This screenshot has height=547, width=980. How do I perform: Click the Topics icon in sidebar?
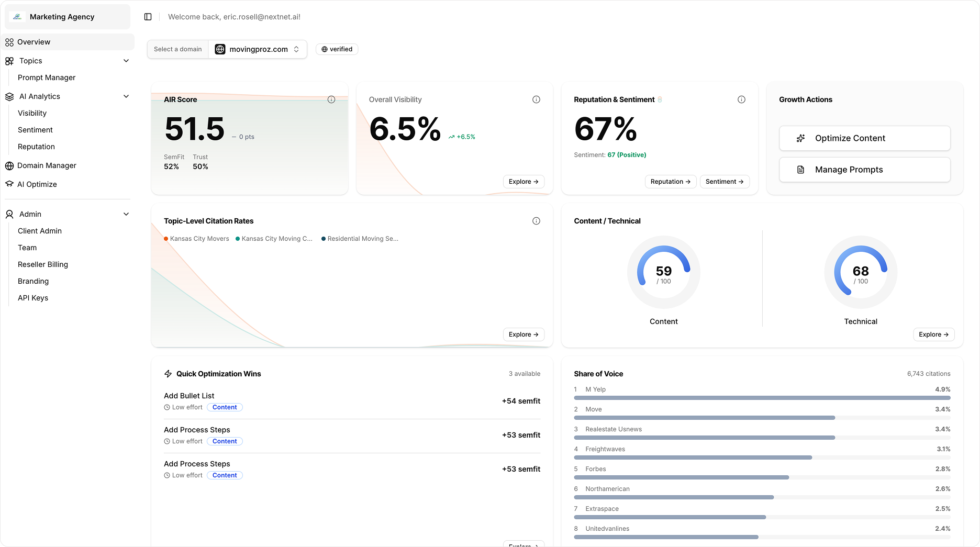[9, 61]
